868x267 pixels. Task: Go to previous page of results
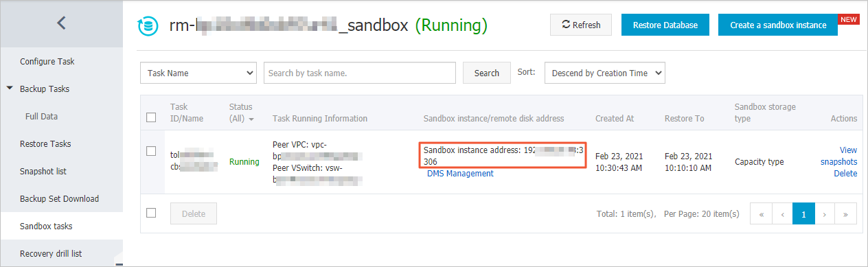pyautogui.click(x=782, y=214)
